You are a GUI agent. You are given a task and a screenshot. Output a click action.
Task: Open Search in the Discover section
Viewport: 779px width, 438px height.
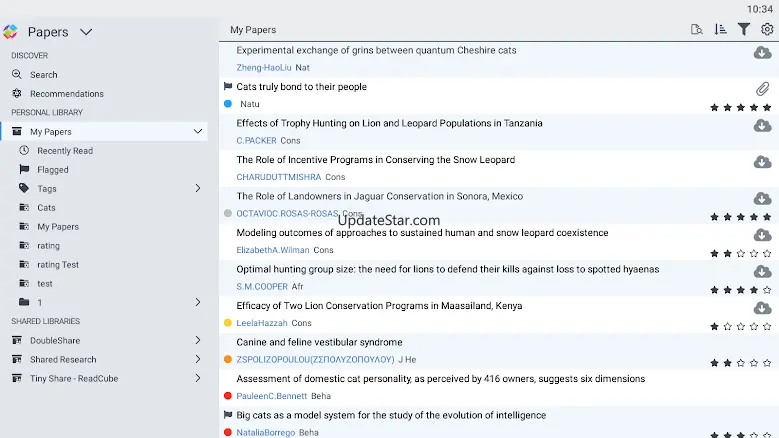point(44,74)
